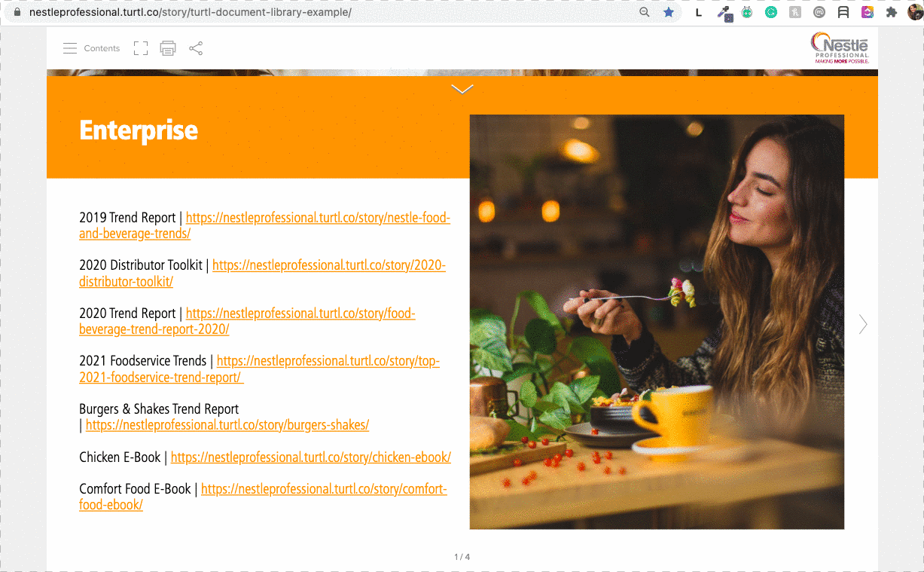Open the Grammarly extension icon
The width and height of the screenshot is (924, 572).
[771, 12]
